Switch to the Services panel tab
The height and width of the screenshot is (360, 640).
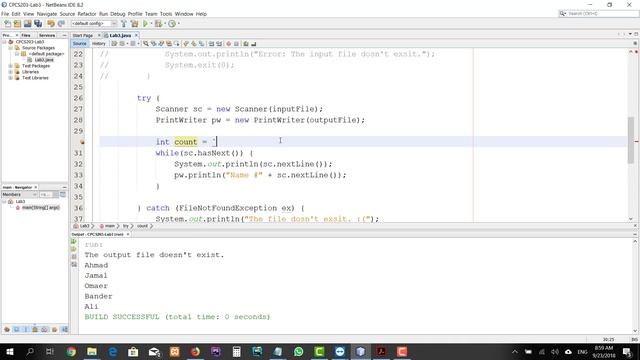[x=47, y=36]
